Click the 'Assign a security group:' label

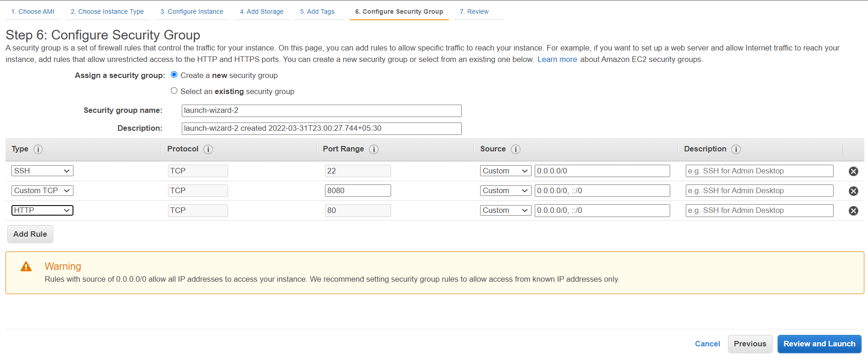click(x=120, y=75)
